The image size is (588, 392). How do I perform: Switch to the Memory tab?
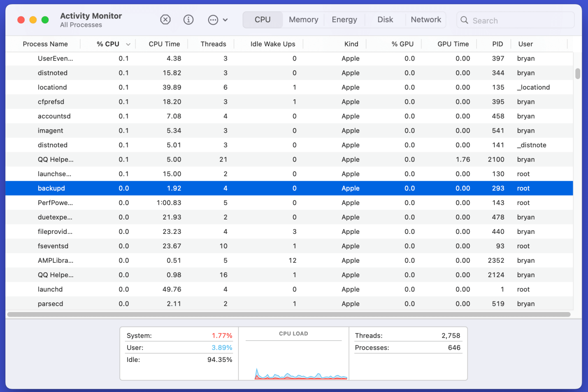pos(303,19)
